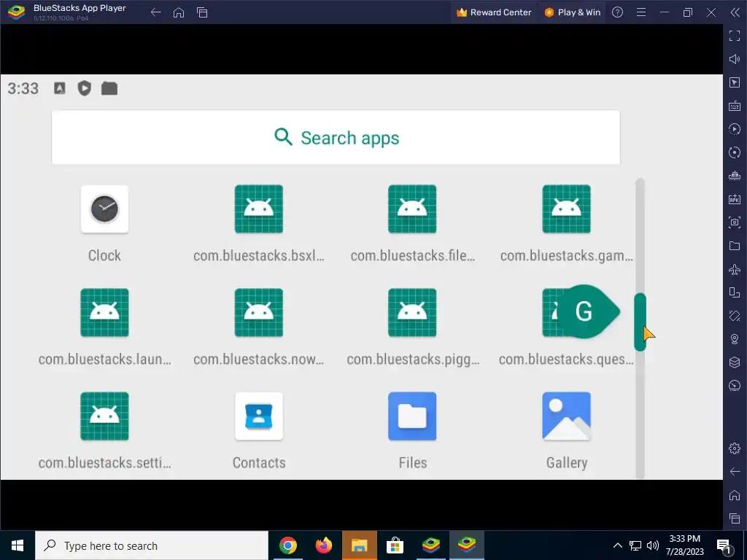Click the recents icon in side toolbar
This screenshot has width=747, height=560.
click(x=735, y=518)
